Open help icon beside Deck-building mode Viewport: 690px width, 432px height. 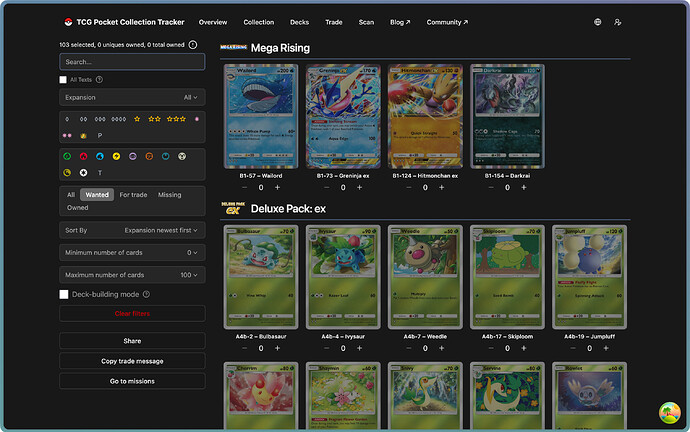147,294
